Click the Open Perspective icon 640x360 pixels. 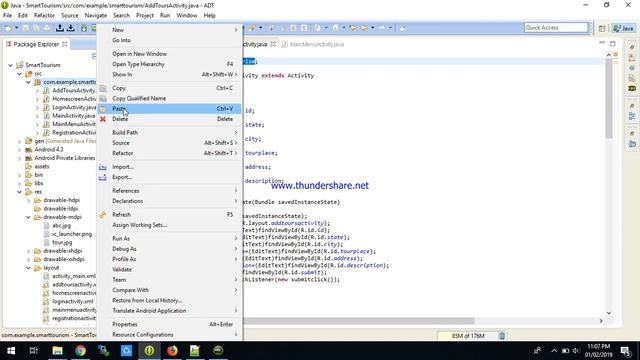[602, 28]
